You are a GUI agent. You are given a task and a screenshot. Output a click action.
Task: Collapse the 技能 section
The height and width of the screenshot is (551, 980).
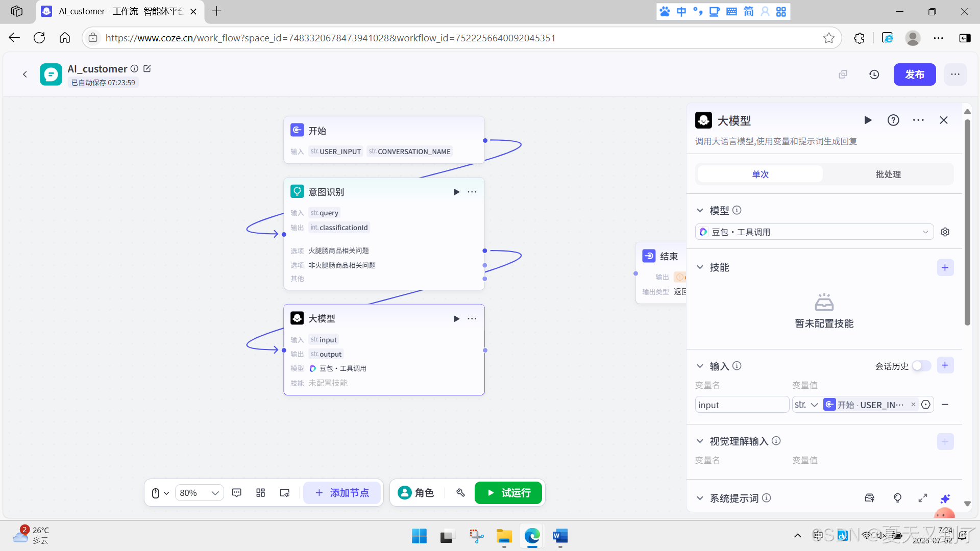point(700,267)
